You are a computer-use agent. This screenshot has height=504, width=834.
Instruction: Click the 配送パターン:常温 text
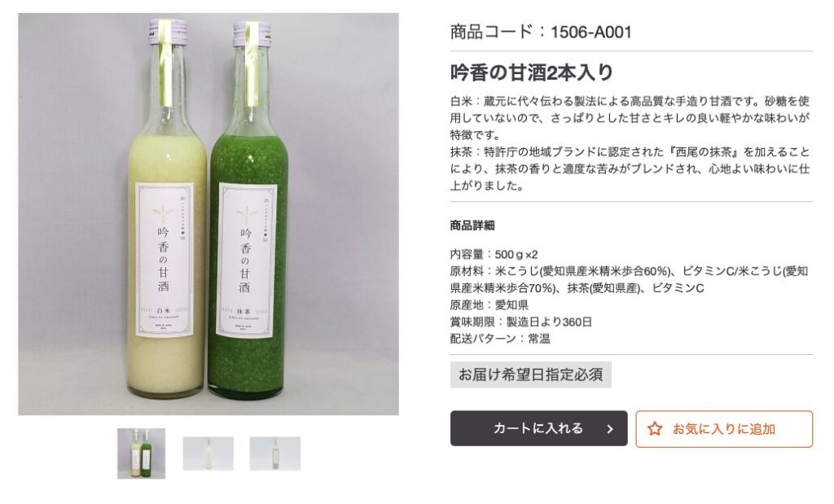click(x=500, y=339)
